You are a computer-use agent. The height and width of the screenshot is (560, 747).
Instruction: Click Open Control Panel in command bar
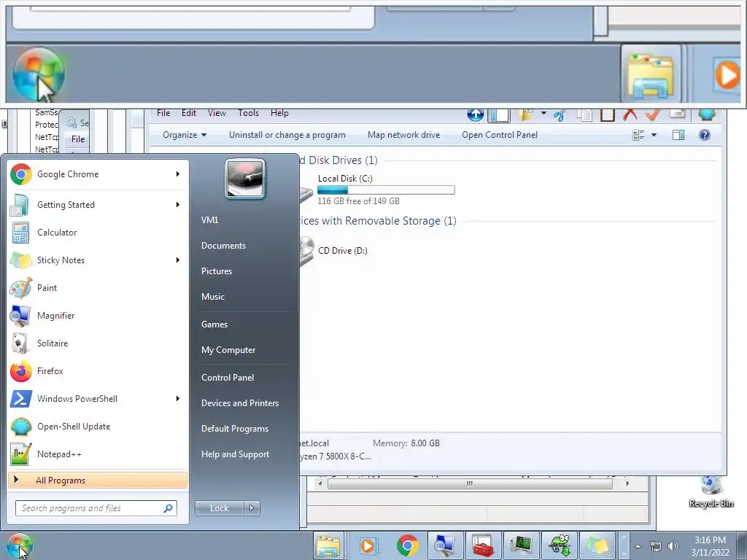[499, 135]
